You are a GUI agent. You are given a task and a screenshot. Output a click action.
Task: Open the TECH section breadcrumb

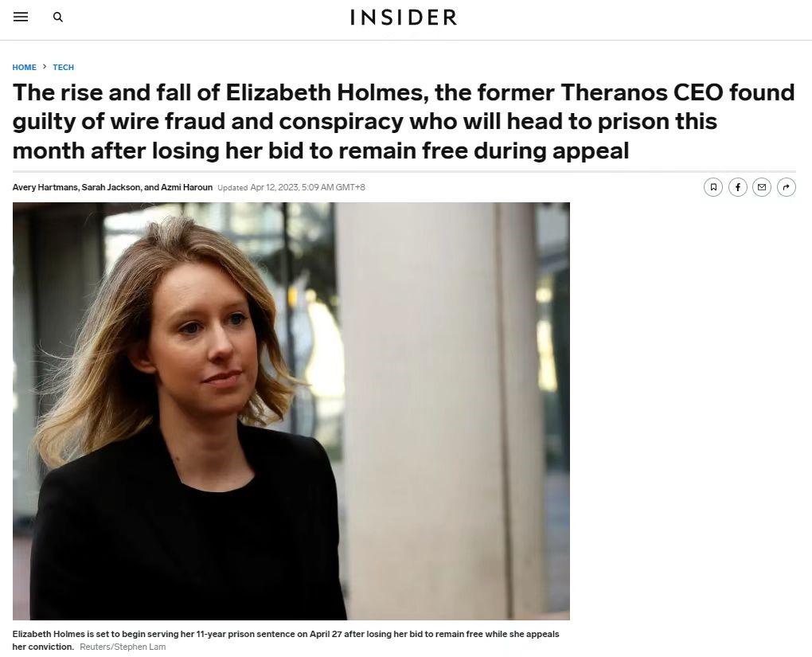[x=64, y=68]
